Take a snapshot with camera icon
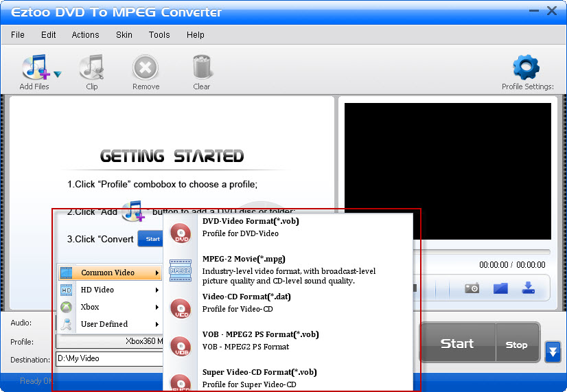 pos(472,288)
